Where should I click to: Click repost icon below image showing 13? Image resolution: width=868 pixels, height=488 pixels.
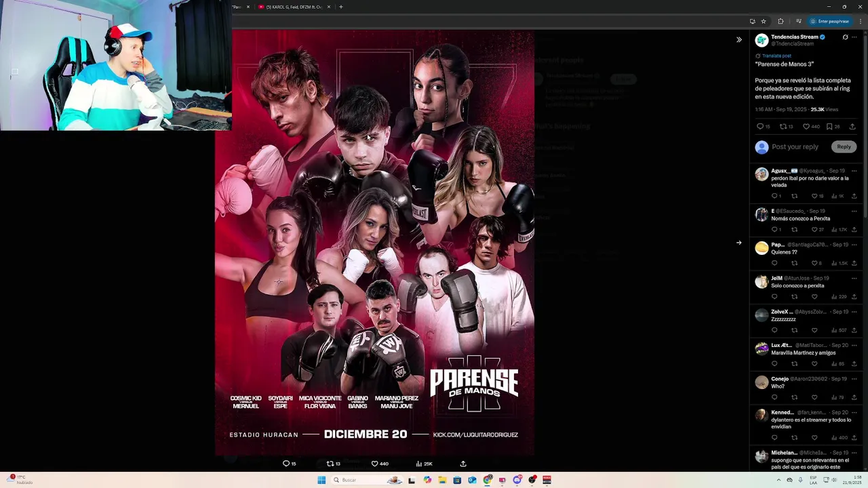[333, 464]
